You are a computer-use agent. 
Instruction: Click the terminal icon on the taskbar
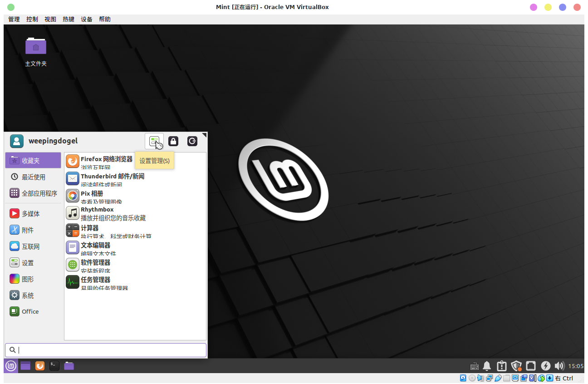(x=54, y=366)
